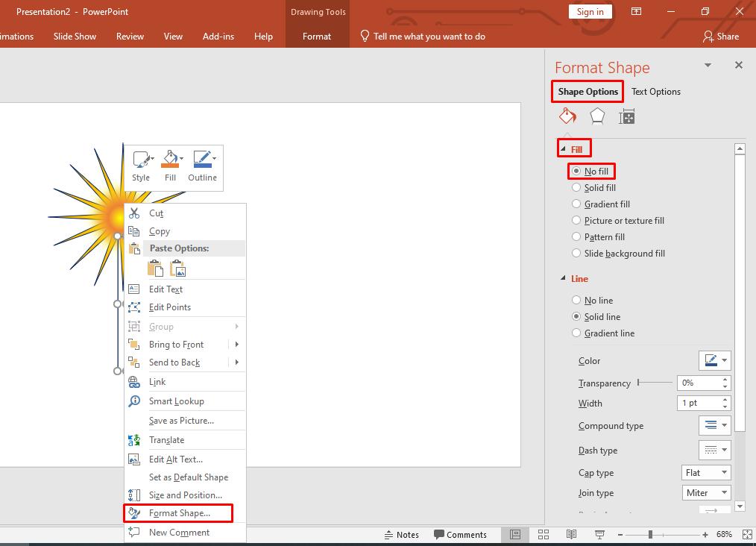Switch to Slide Sorter view icon
The width and height of the screenshot is (756, 546).
coord(544,534)
